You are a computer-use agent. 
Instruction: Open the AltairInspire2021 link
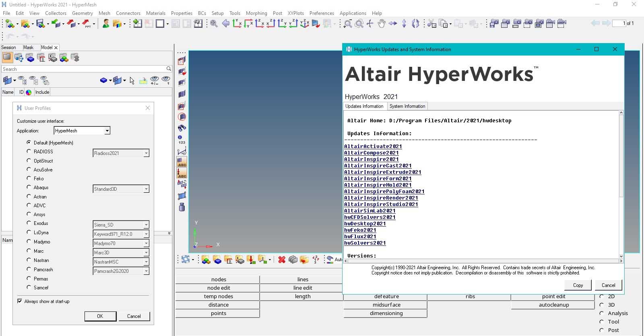(x=372, y=159)
